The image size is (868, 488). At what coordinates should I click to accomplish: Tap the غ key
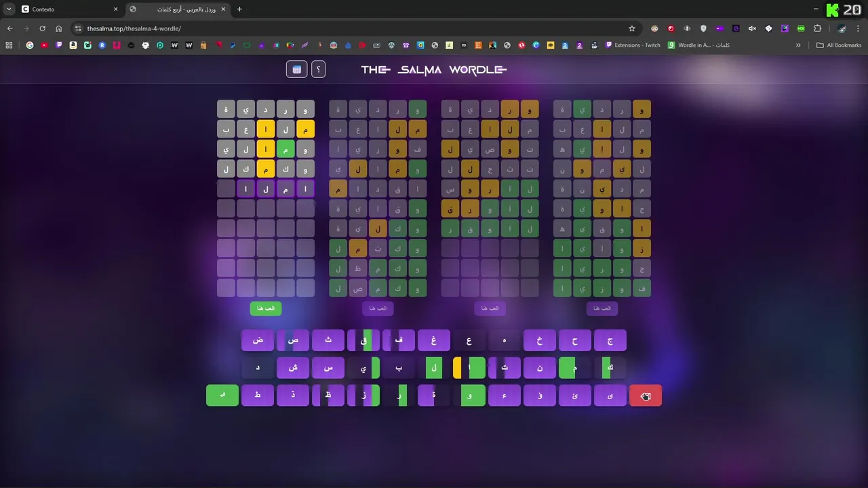pyautogui.click(x=434, y=340)
